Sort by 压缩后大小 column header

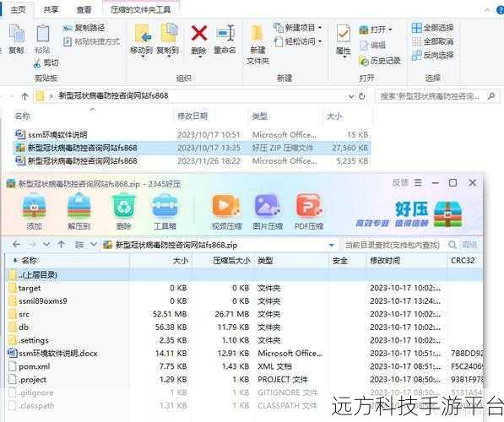tap(231, 261)
